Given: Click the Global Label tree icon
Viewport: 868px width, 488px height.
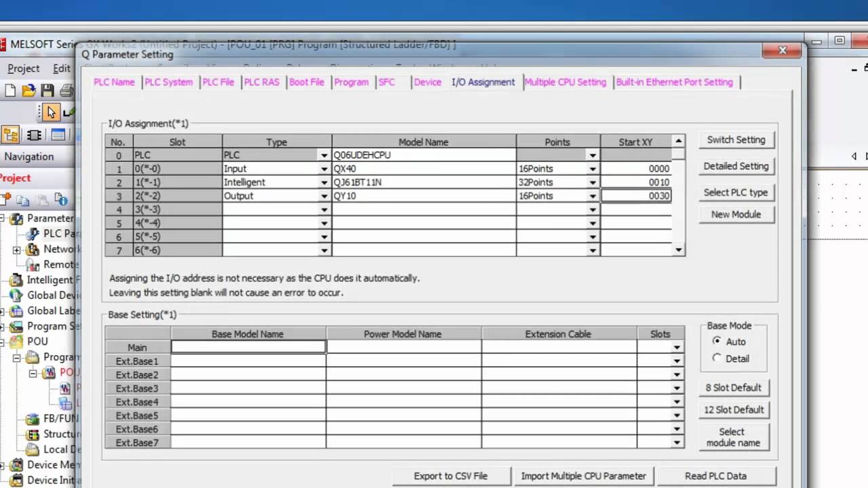Looking at the screenshot, I should (x=16, y=311).
